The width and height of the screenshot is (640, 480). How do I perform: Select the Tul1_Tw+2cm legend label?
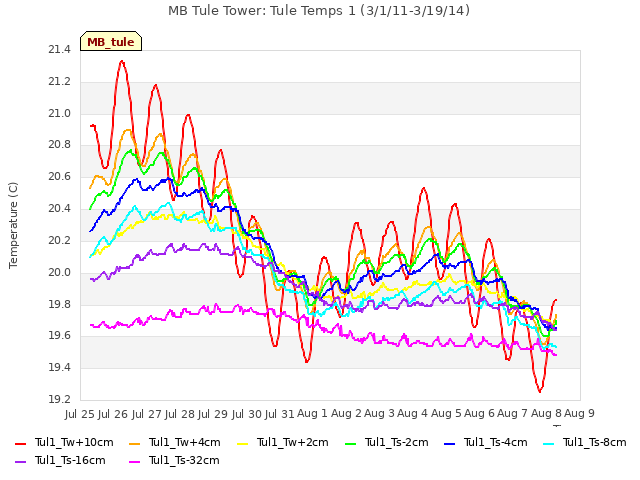pos(293,442)
